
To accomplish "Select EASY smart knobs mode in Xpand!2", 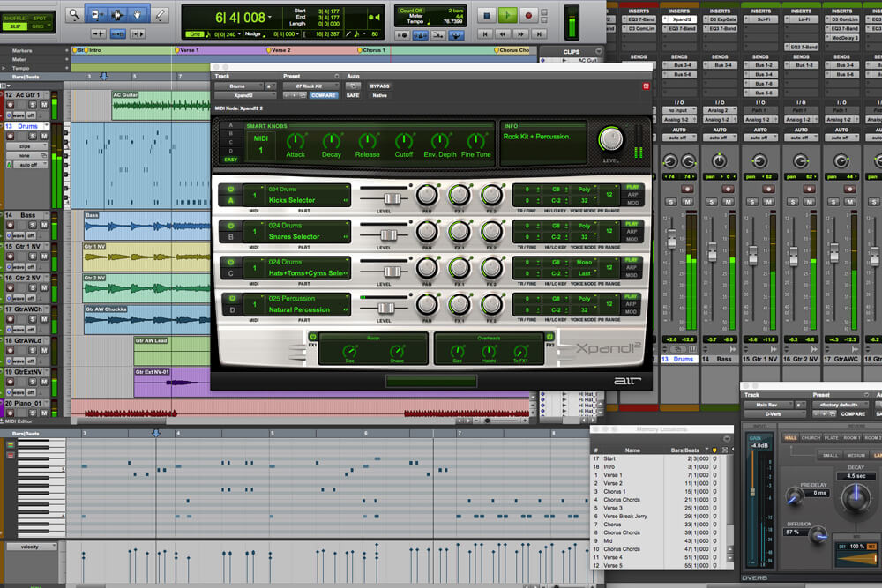I will pos(230,160).
